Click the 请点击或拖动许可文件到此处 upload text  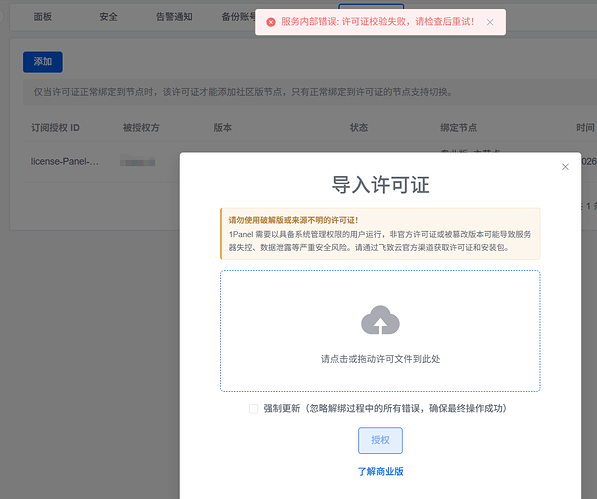[380, 359]
